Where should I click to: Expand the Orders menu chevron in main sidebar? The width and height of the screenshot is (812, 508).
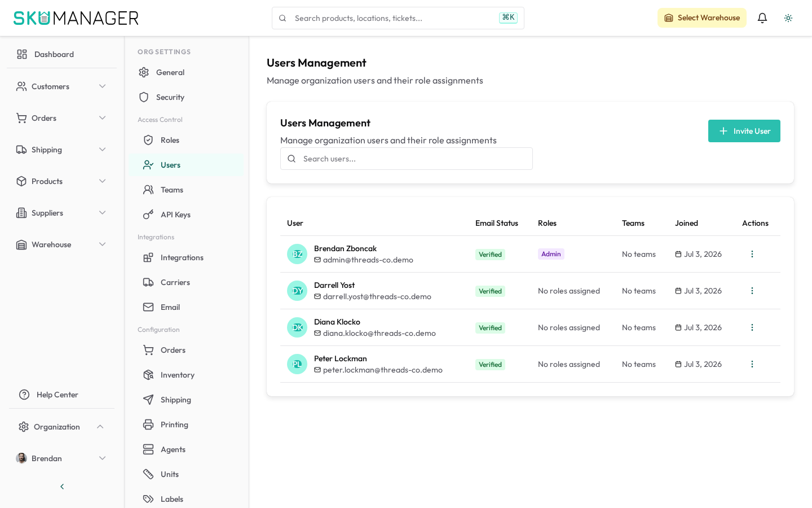103,118
